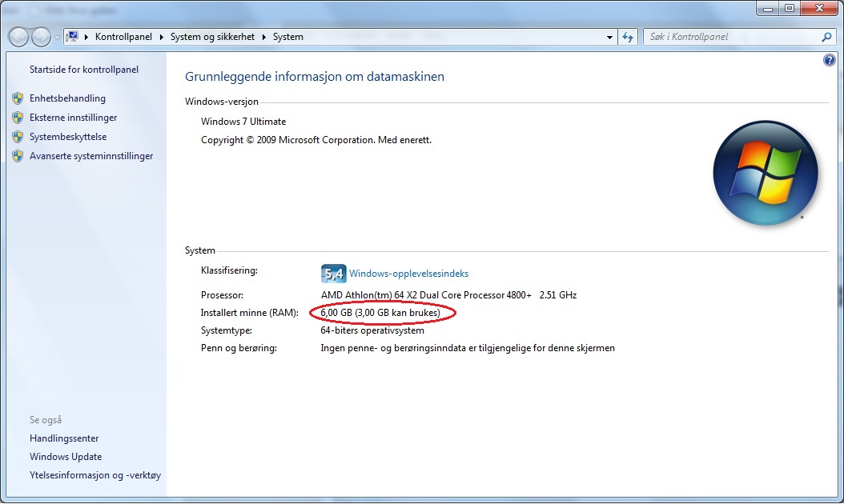Click the Back navigation arrow button
Viewport: 844px width, 504px height.
point(19,37)
